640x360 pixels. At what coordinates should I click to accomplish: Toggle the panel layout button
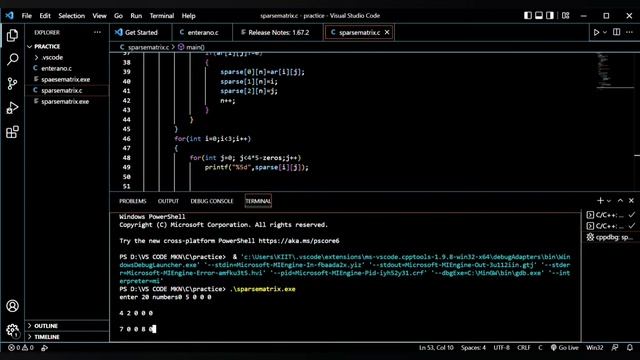539,16
